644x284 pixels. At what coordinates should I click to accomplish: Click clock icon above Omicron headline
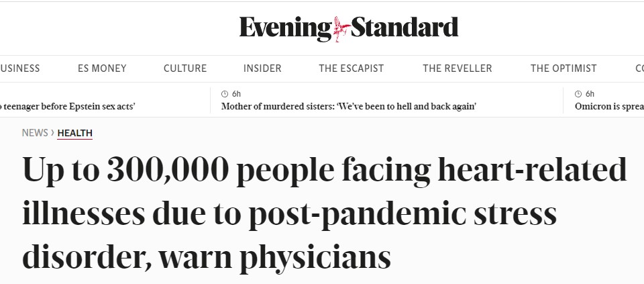point(578,94)
